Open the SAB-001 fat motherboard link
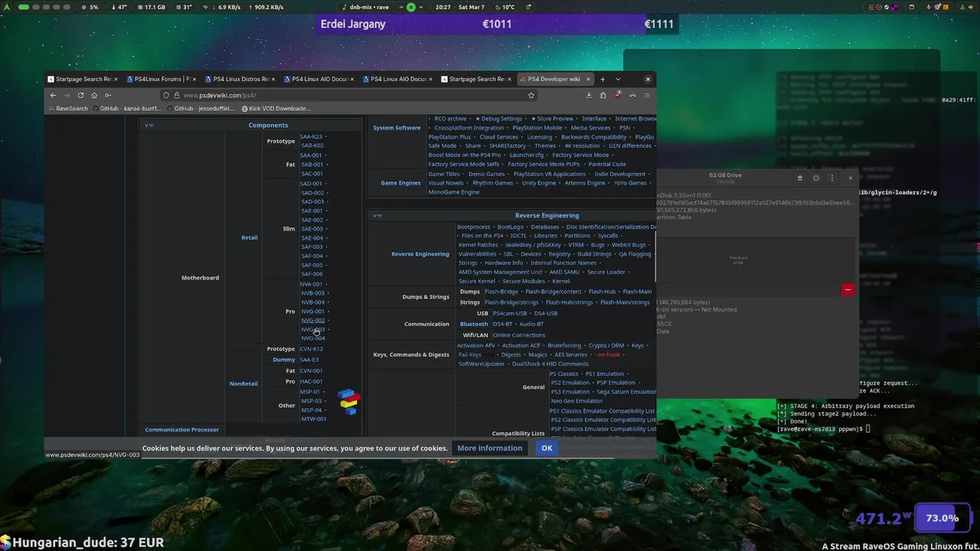Image resolution: width=980 pixels, height=551 pixels. (312, 164)
